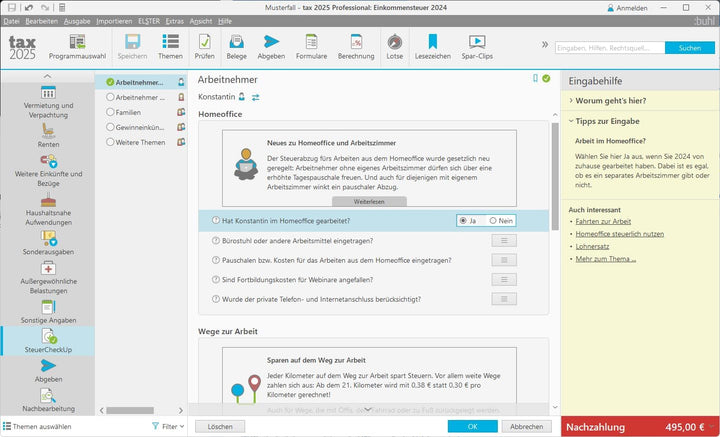Open the Sonderausgaben sidebar section
720x437 pixels.
click(x=48, y=243)
